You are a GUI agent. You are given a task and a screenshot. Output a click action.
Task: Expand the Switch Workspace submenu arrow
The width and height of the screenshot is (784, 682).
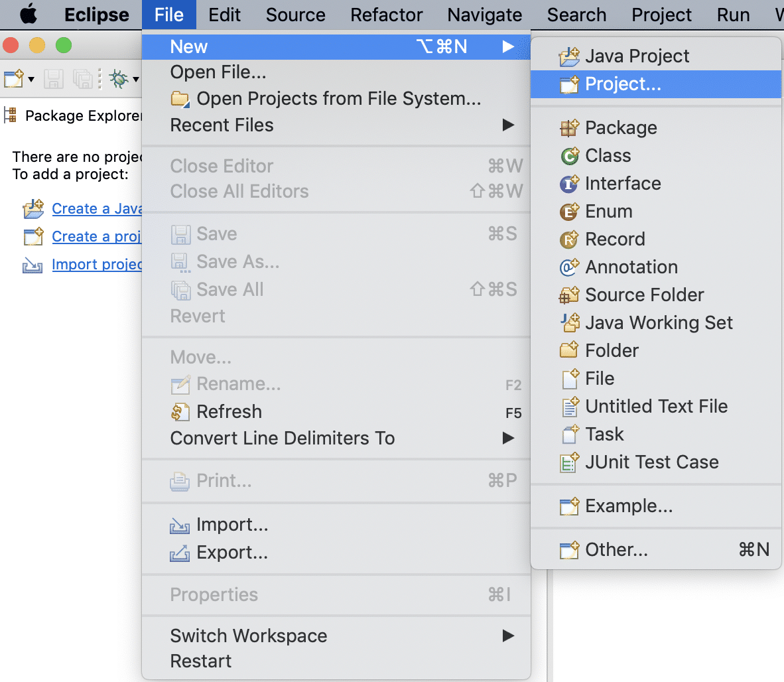508,636
